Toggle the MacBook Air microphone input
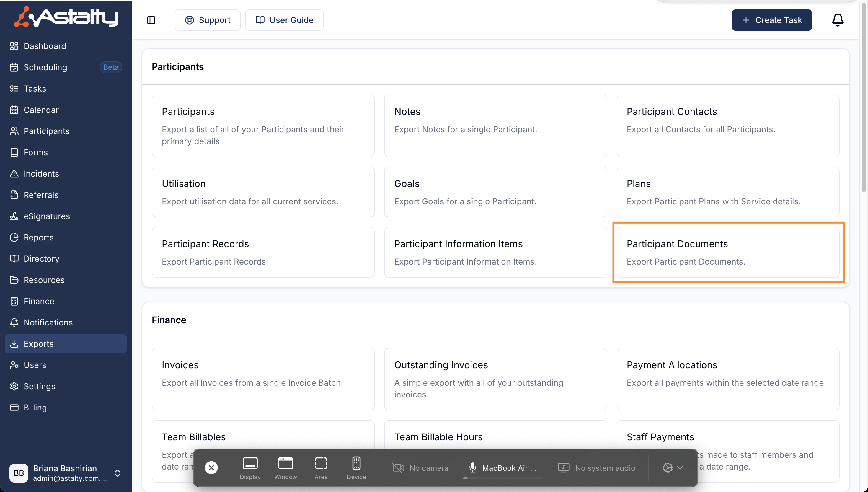 click(502, 468)
